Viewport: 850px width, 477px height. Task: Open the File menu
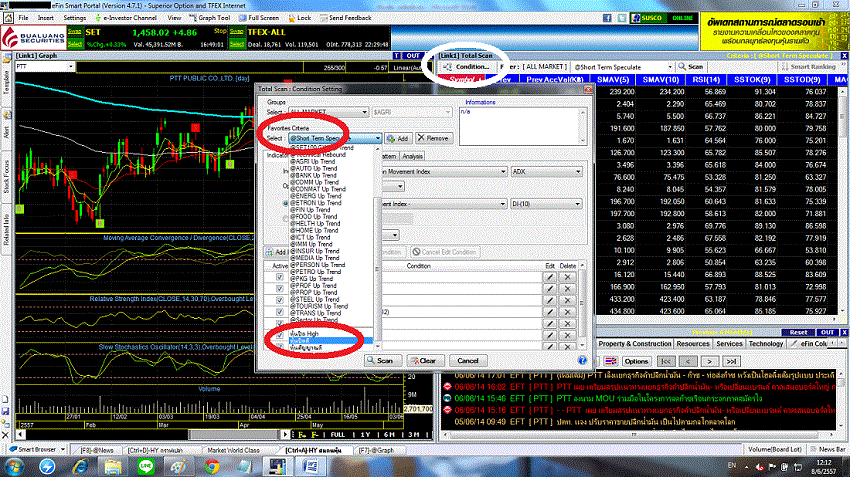coord(23,18)
